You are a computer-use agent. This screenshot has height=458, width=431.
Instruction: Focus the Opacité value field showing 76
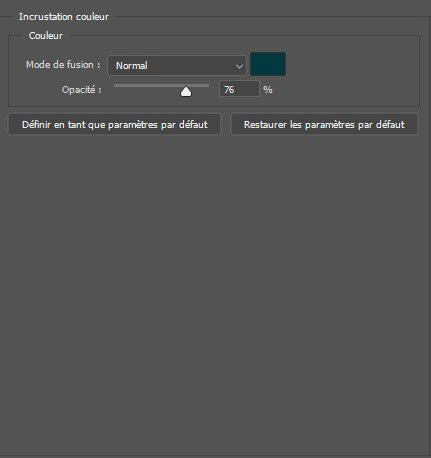[239, 89]
